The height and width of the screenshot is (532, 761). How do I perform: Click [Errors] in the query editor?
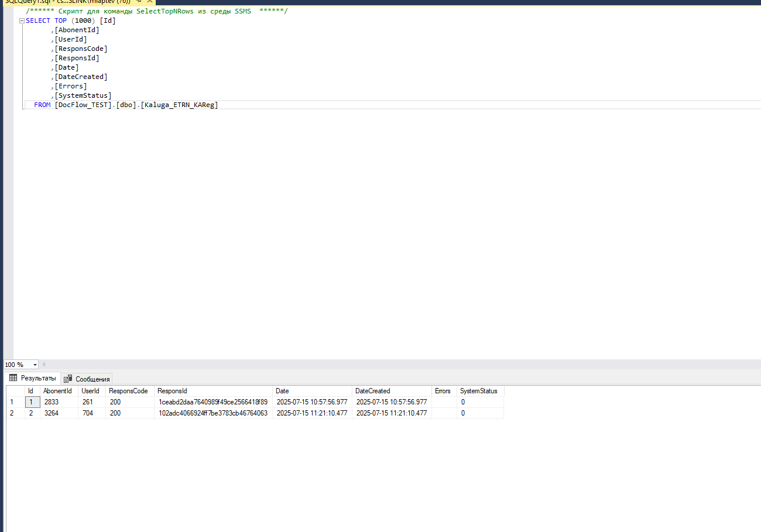71,86
